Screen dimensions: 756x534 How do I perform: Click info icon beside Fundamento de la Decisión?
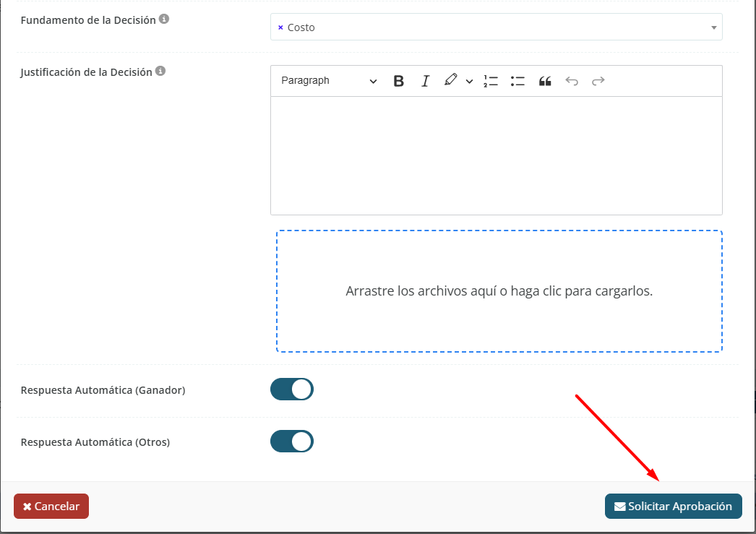tap(164, 20)
